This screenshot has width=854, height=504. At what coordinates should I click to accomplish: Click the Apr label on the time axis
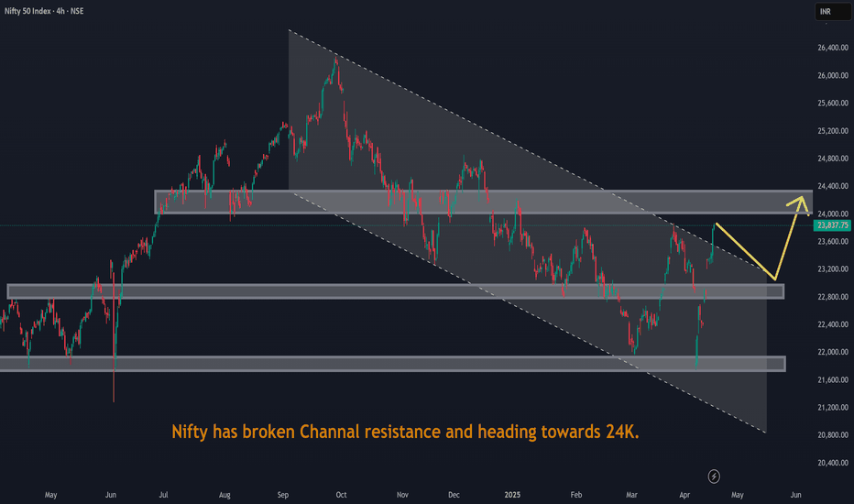(684, 495)
